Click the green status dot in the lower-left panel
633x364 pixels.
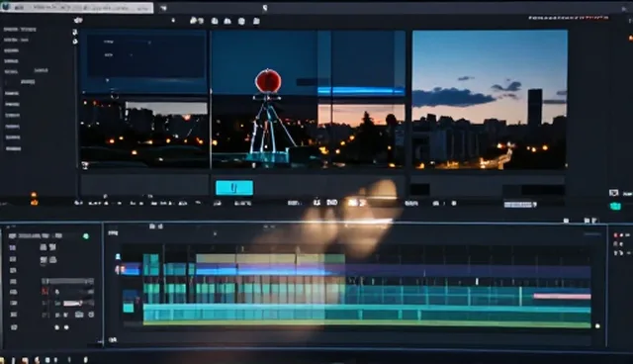tap(86, 236)
